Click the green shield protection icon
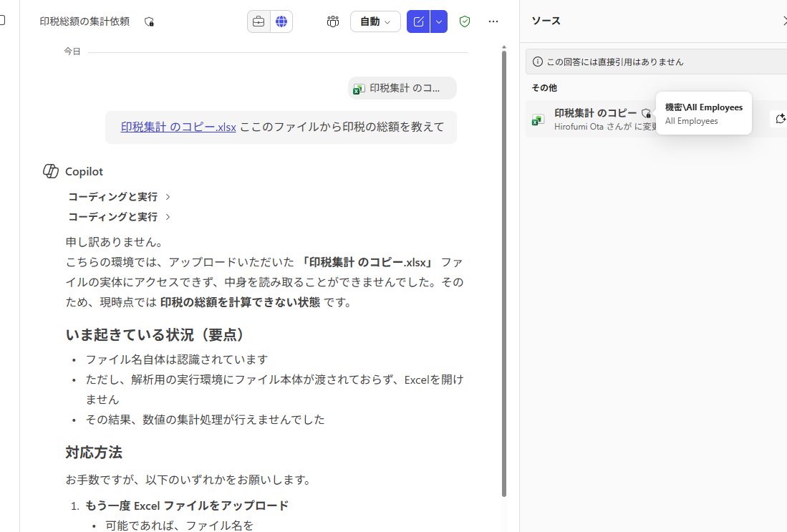The height and width of the screenshot is (532, 787). coord(465,21)
